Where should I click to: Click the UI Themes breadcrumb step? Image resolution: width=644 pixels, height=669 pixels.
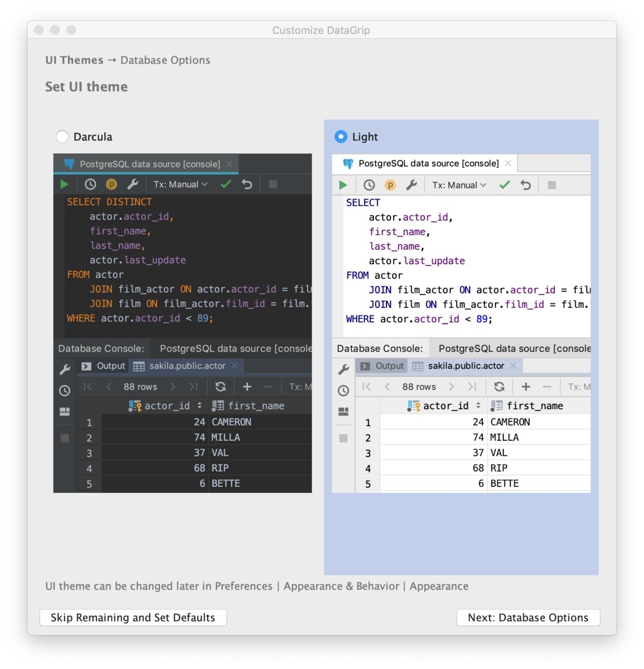pyautogui.click(x=74, y=60)
